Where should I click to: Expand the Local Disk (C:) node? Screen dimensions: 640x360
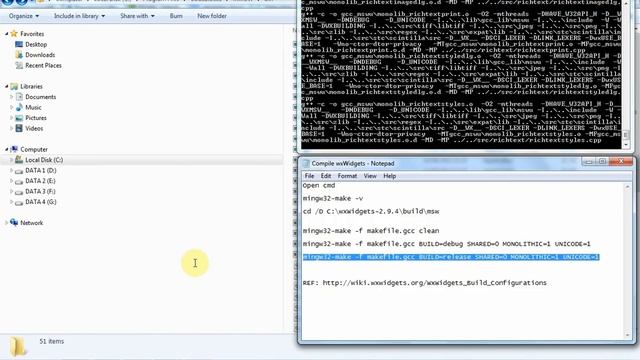(11, 160)
